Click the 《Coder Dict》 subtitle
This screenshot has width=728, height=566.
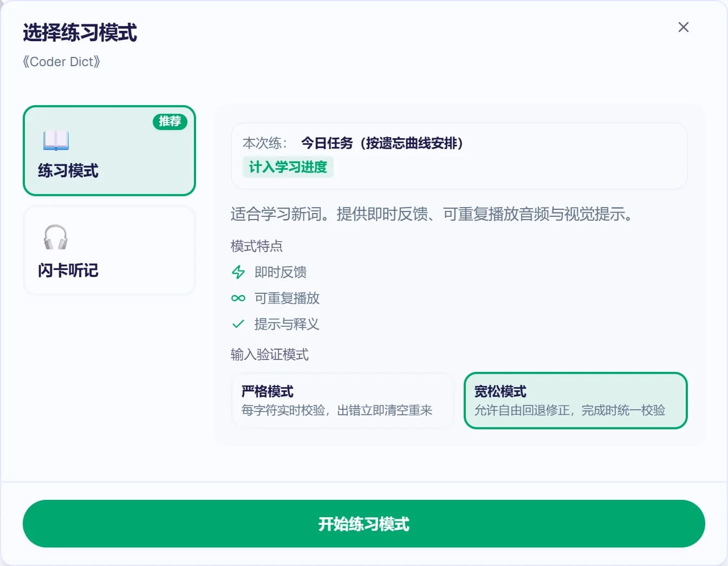(61, 62)
